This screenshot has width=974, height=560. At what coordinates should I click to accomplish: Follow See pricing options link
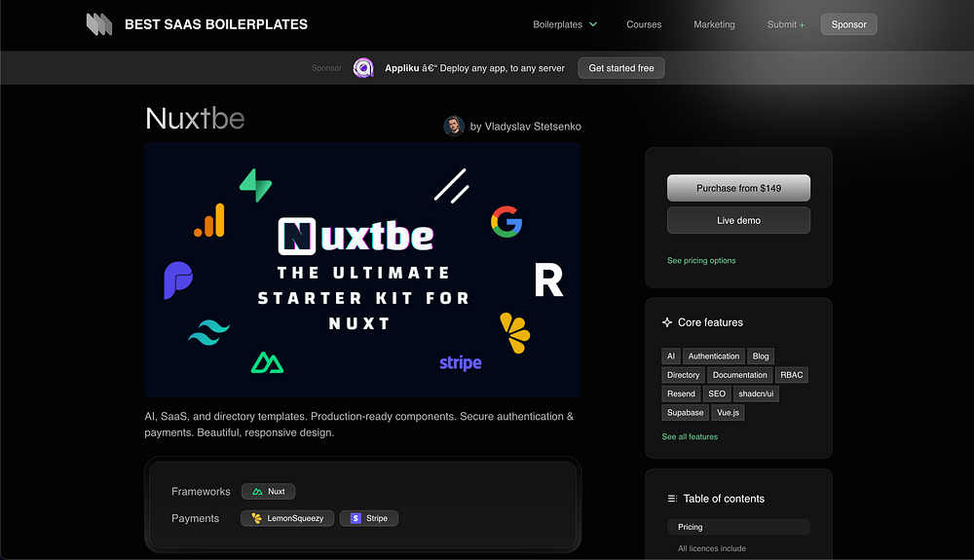[x=701, y=261]
